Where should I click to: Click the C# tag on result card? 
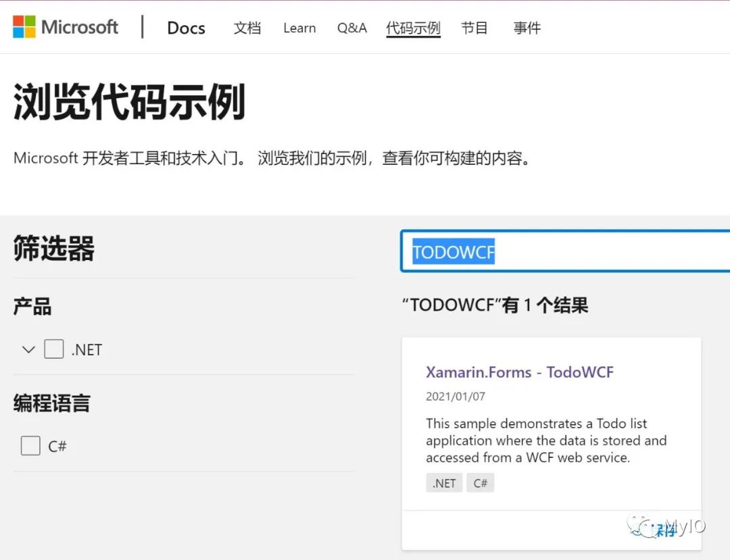coord(481,483)
